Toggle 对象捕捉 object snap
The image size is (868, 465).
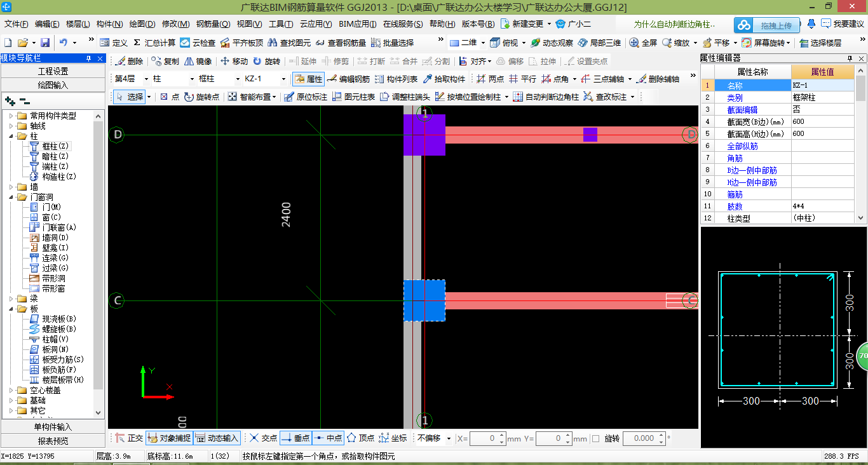[168, 438]
